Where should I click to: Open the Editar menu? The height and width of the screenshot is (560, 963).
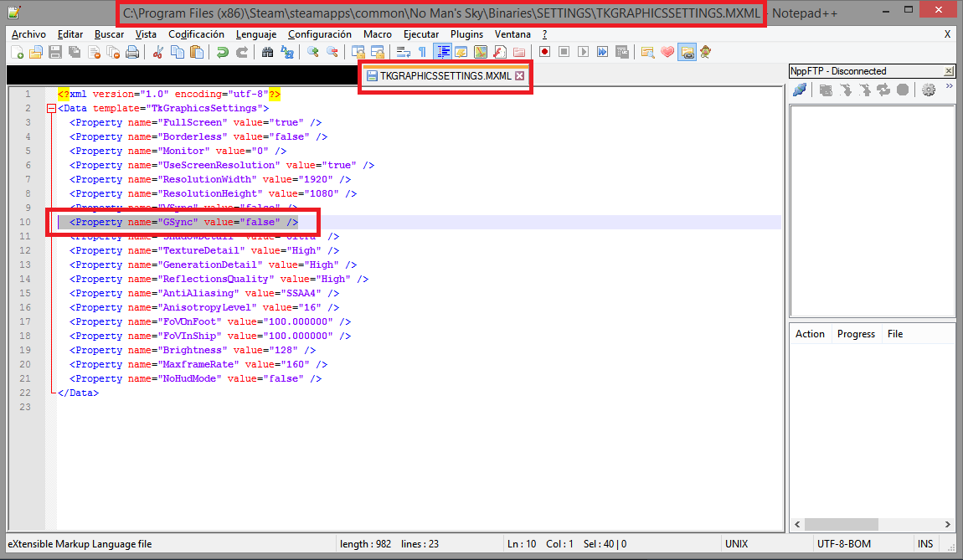(x=70, y=34)
